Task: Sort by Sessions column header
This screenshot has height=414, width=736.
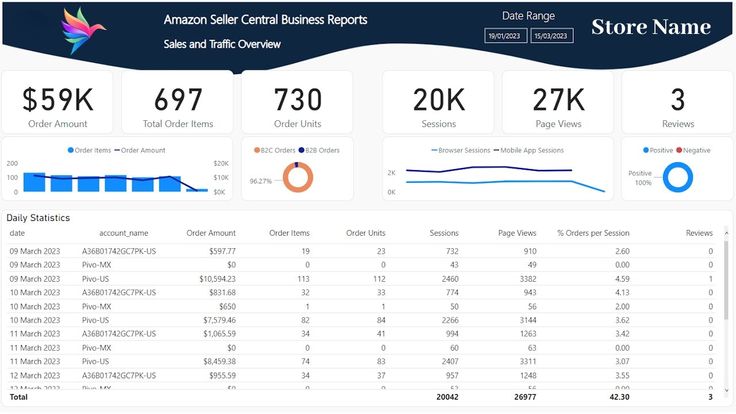Action: (444, 233)
